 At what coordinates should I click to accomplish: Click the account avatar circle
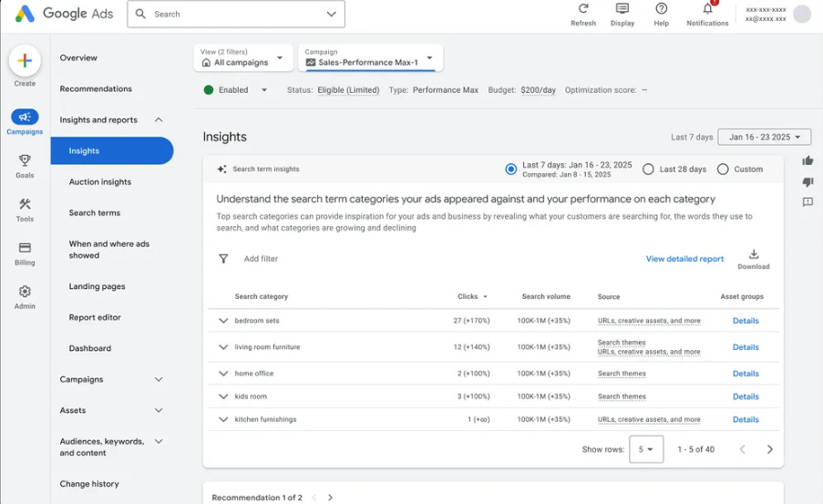click(801, 15)
